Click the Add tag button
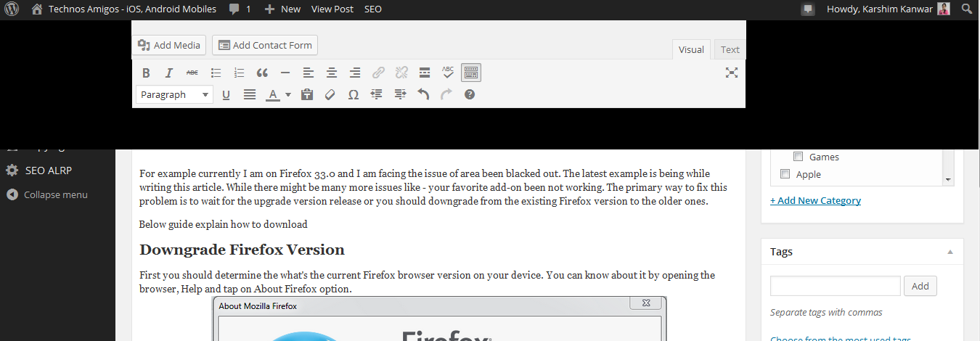 click(x=920, y=286)
